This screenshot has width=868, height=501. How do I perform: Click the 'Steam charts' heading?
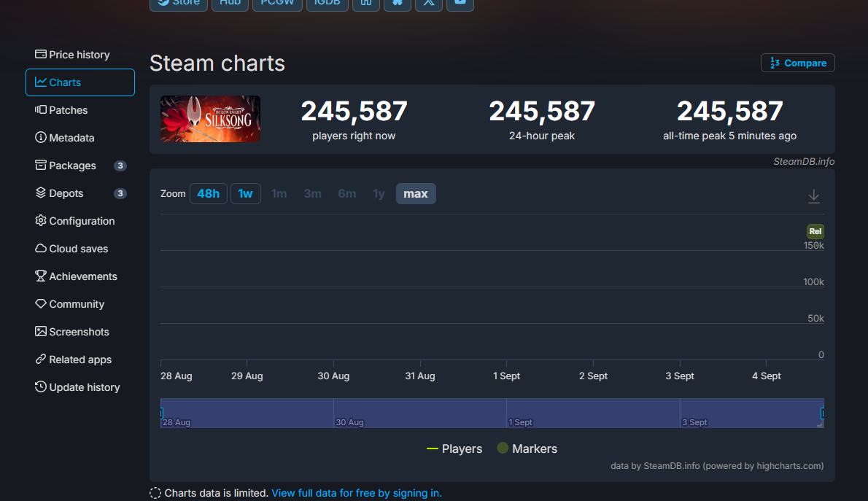pos(217,63)
